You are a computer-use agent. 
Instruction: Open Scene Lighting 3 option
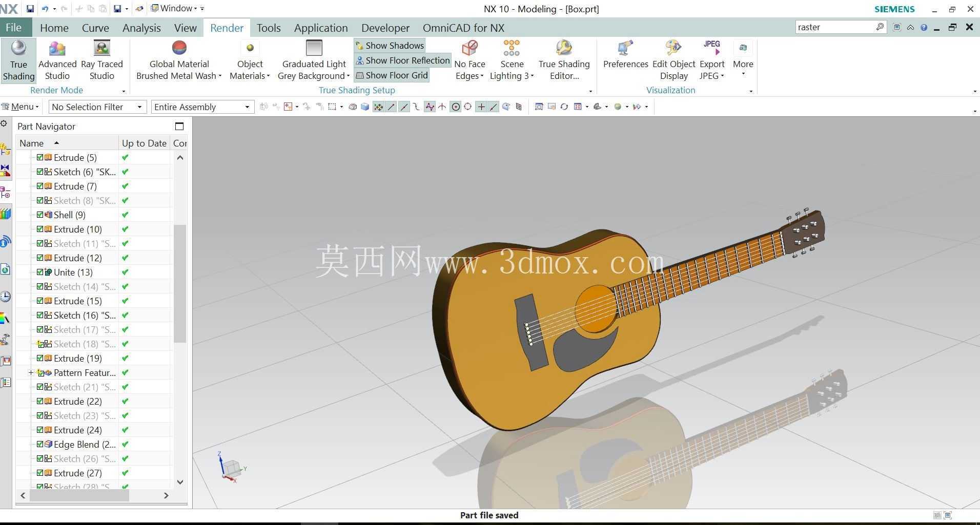(x=512, y=60)
